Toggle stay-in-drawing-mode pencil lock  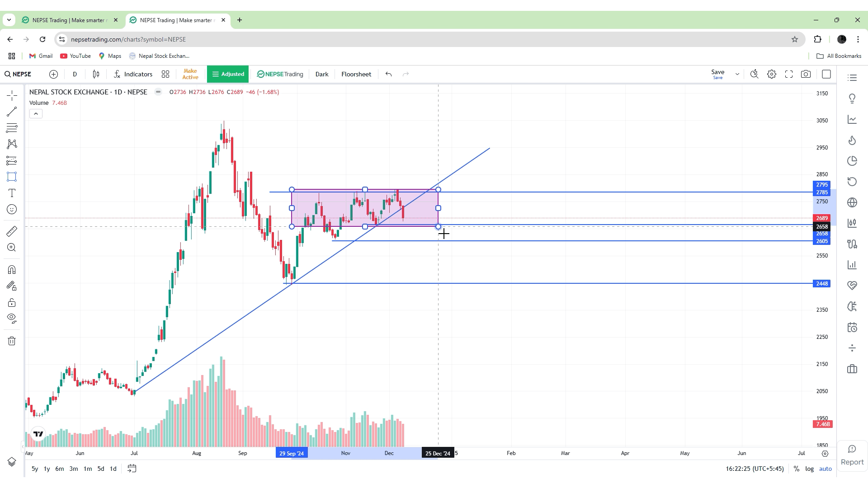click(12, 286)
